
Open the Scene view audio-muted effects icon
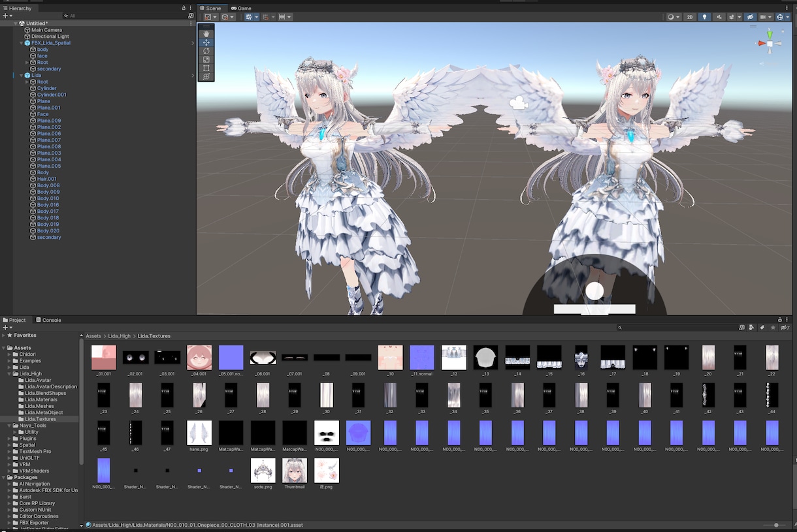tap(719, 17)
